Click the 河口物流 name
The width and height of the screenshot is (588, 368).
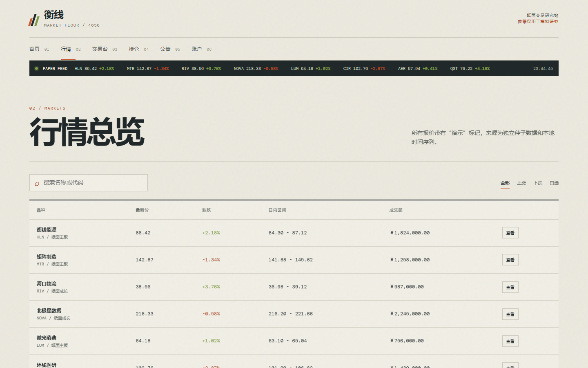(x=47, y=284)
